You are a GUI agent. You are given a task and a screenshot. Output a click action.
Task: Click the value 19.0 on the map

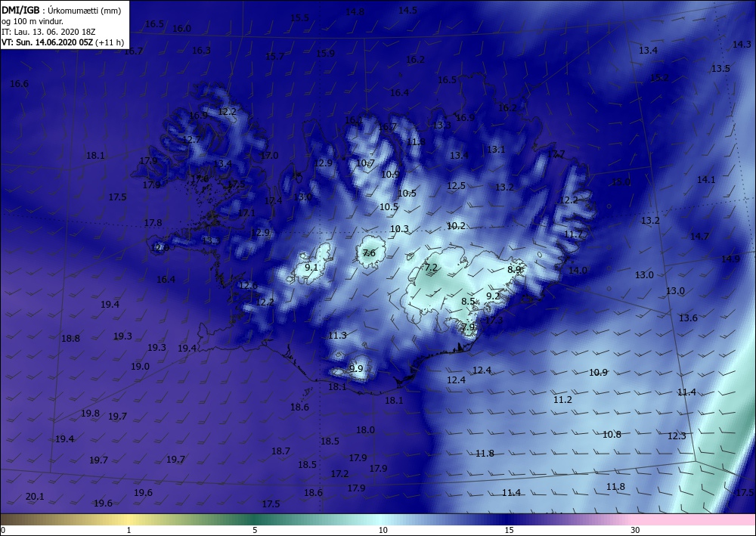pos(140,367)
